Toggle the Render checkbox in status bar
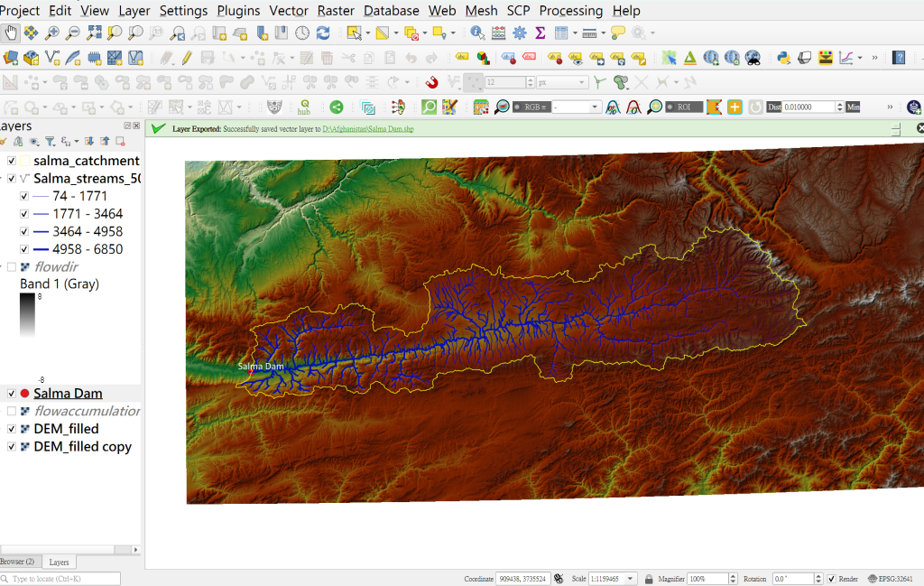924x586 pixels. coord(831,579)
